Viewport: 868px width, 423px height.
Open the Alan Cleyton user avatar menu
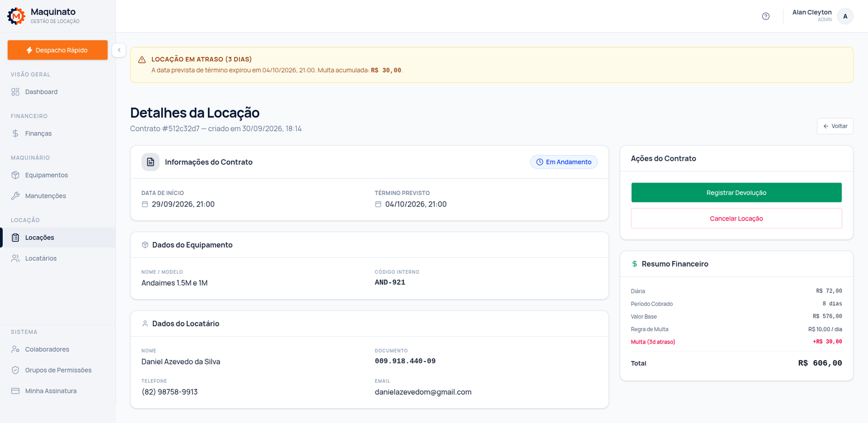click(845, 16)
